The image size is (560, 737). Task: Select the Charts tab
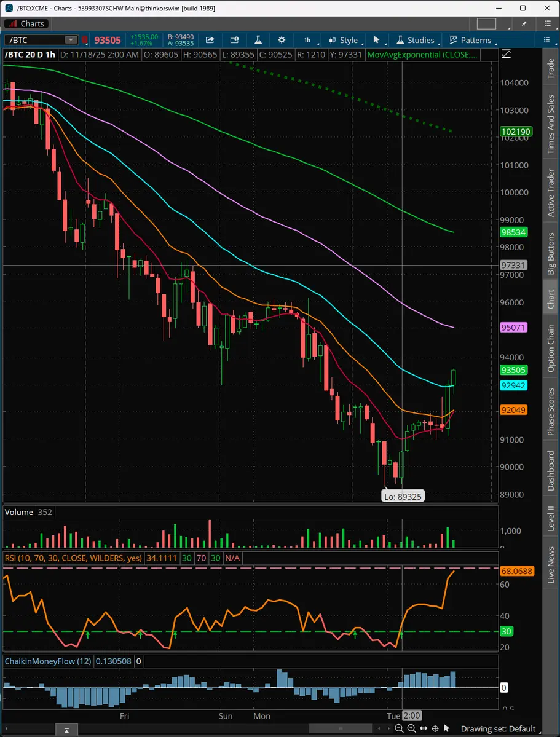click(25, 23)
